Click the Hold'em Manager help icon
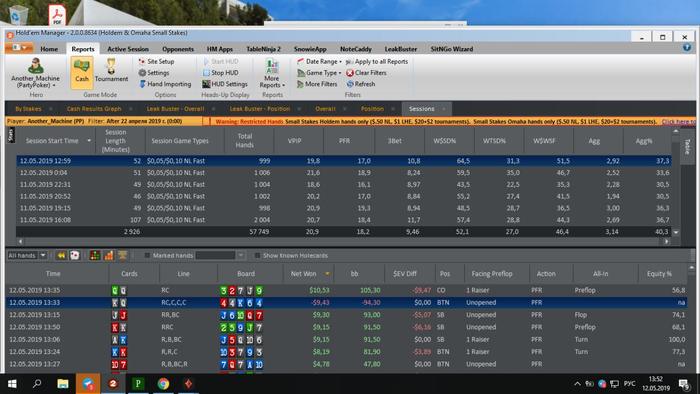Image resolution: width=700 pixels, height=394 pixels. point(687,47)
